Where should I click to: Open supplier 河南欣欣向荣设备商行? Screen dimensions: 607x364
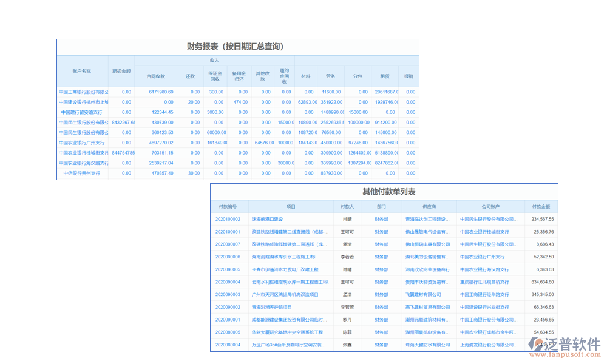point(428,269)
